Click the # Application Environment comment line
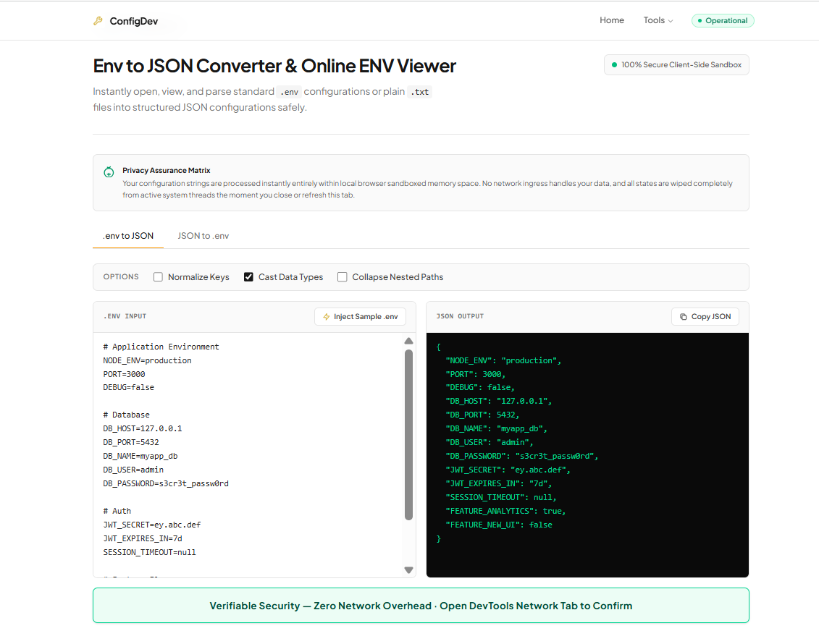This screenshot has height=644, width=819. click(161, 347)
